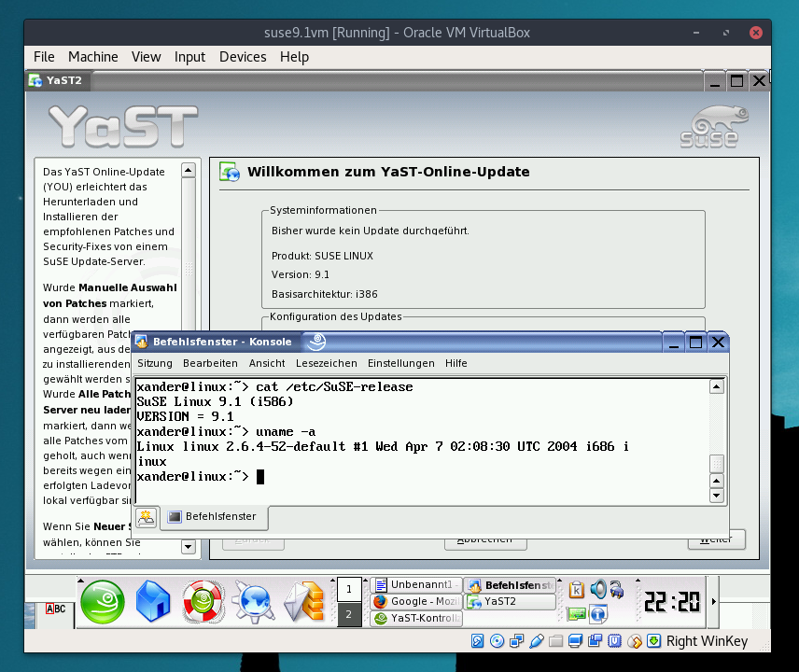Open the Konsole Lesezeichen menu

click(327, 363)
